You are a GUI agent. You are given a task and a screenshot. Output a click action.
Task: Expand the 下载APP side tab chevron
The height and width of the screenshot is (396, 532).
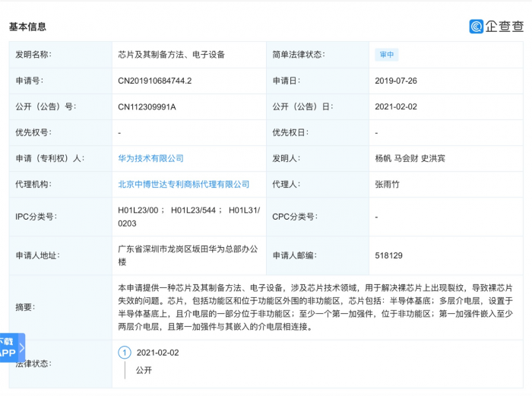(22, 348)
